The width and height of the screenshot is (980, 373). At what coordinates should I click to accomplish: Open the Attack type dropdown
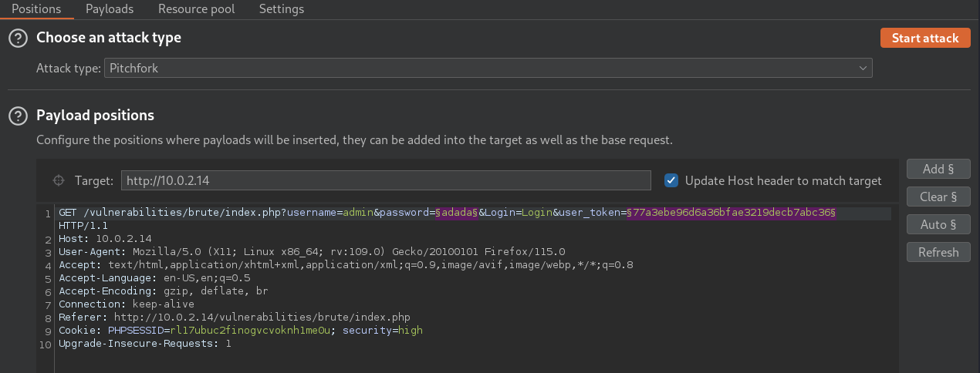(x=488, y=69)
